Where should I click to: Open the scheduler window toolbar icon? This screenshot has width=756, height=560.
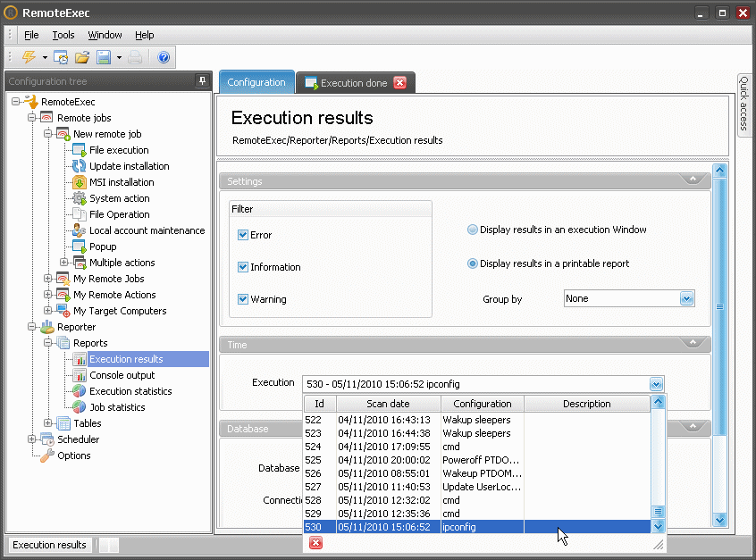tap(61, 57)
